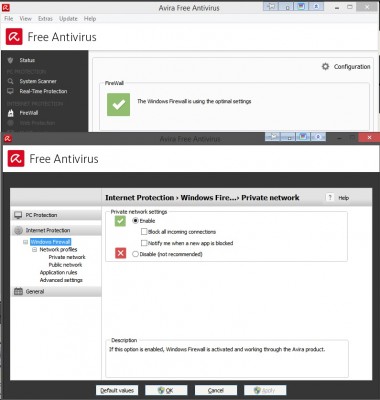Open Configuration using the gear icon
The height and width of the screenshot is (400, 380).
coord(325,67)
